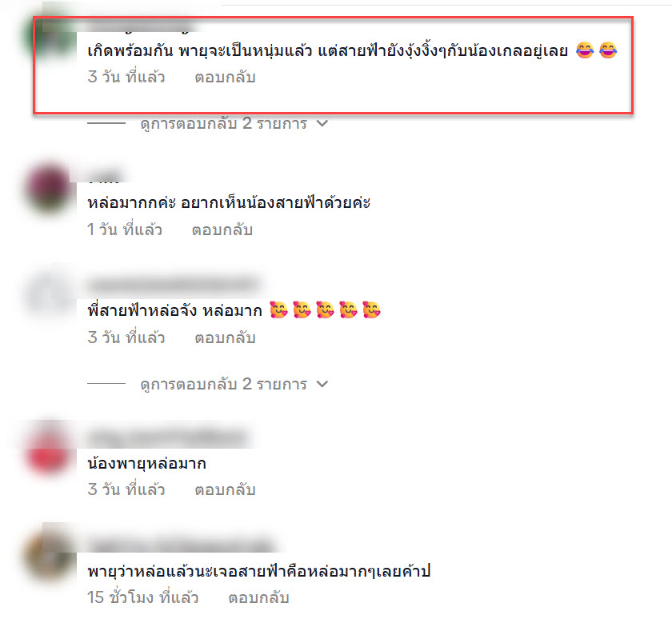The width and height of the screenshot is (672, 623).
Task: Click the blurred username above the น้องพายุหล่อมาก comment
Action: click(169, 437)
